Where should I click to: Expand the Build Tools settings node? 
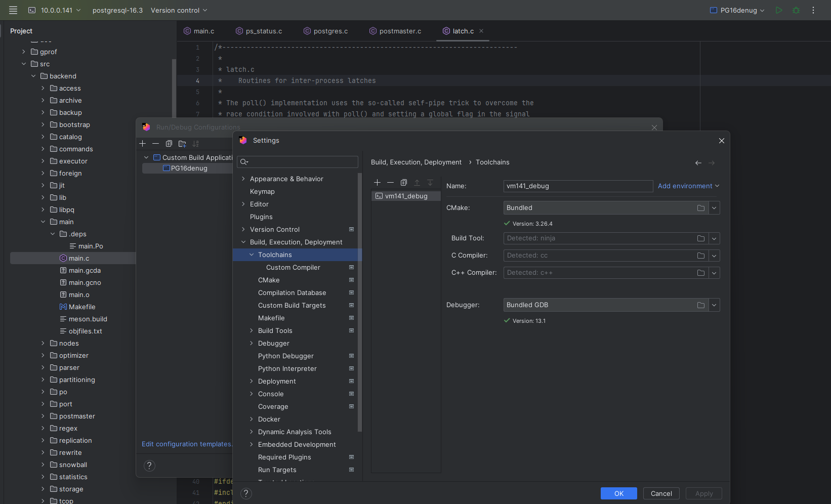coord(252,330)
